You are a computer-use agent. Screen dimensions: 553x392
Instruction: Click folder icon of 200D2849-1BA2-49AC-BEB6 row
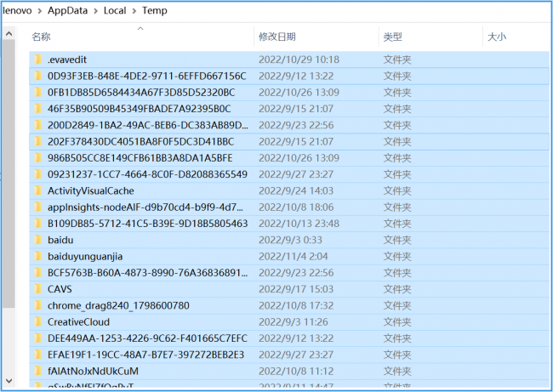click(38, 125)
